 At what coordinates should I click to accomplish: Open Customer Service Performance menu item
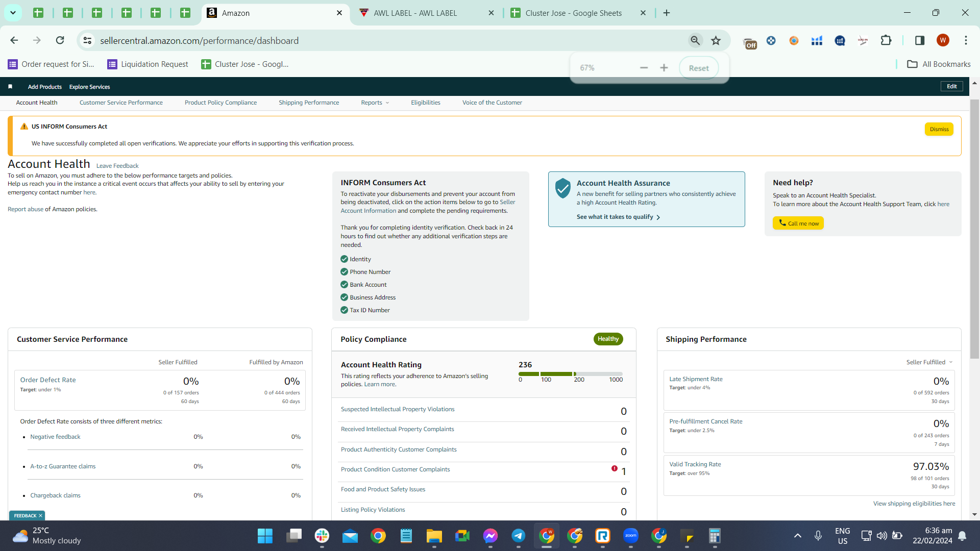[121, 103]
